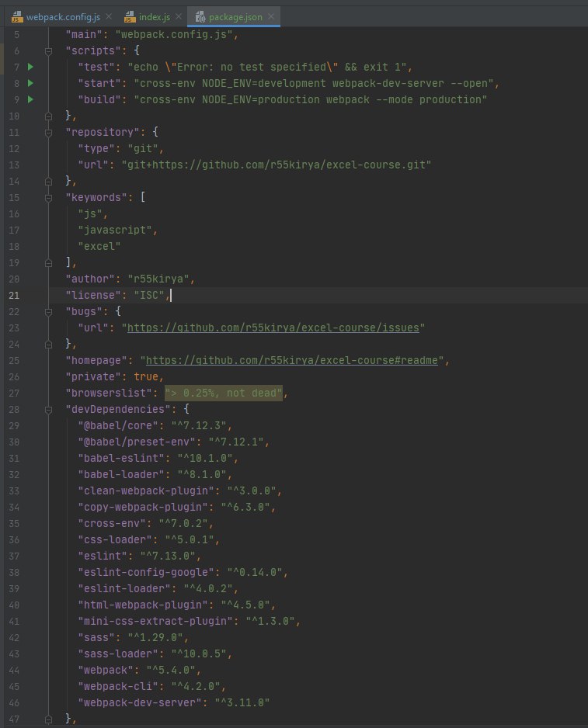The width and height of the screenshot is (588, 728).
Task: Click the "type" key in repository
Action: tap(96, 148)
